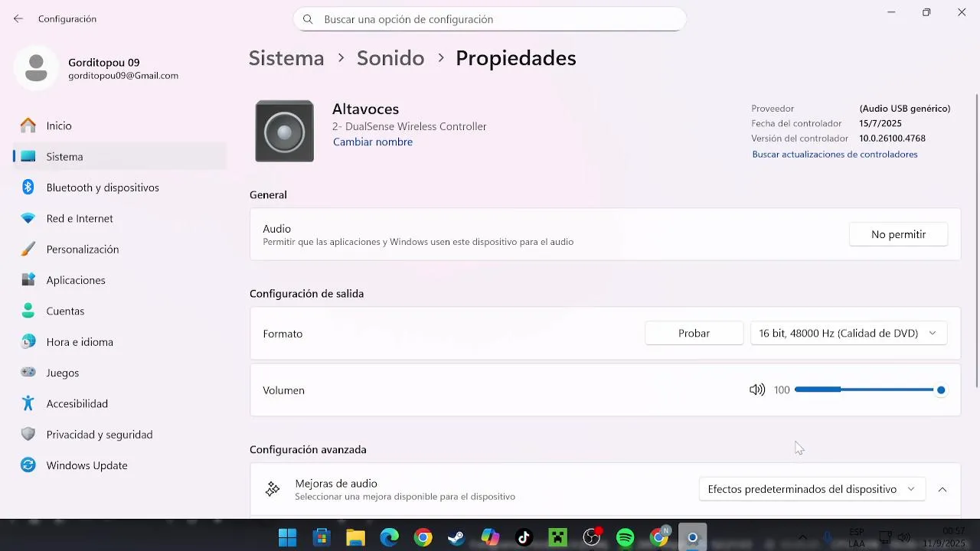Screen dimensions: 980x551
Task: Click the Windows Start button icon
Action: pos(288,538)
